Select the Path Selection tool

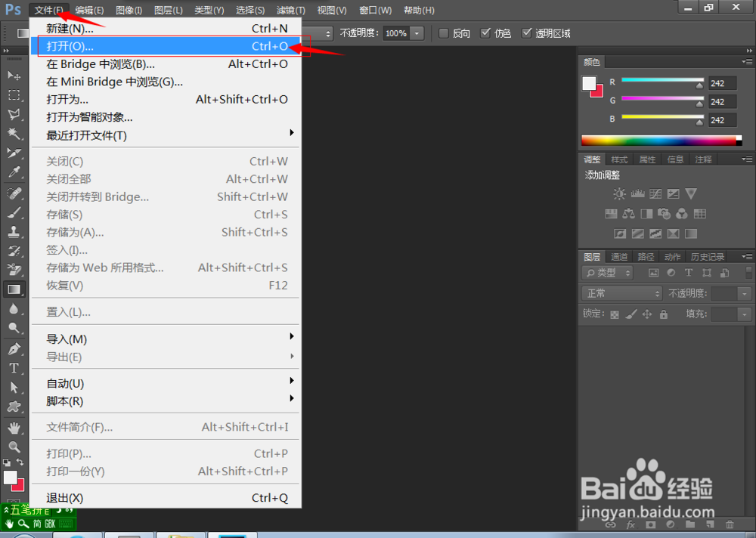click(14, 387)
